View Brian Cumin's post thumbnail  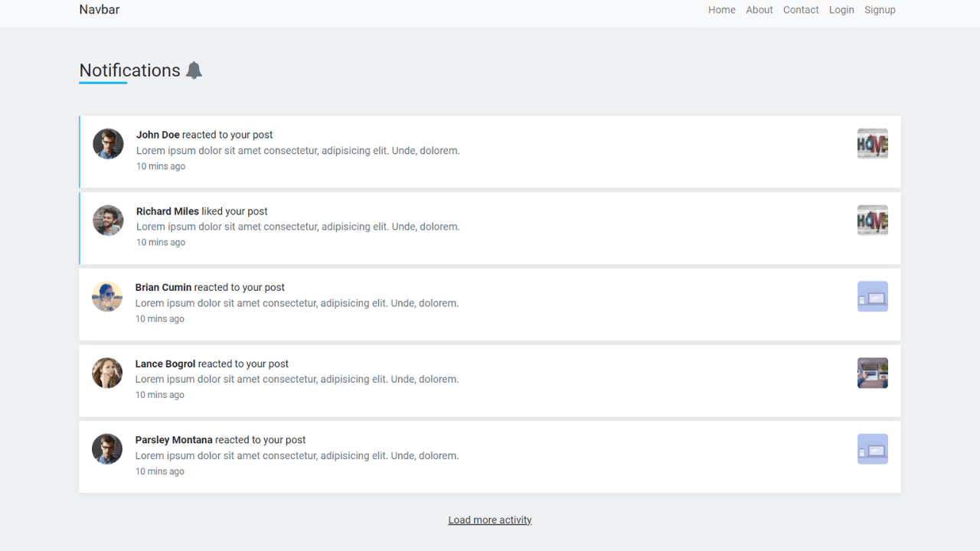click(872, 296)
